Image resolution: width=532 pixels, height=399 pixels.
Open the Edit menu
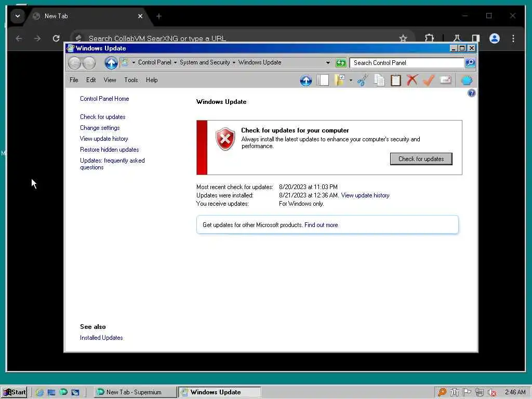[91, 80]
